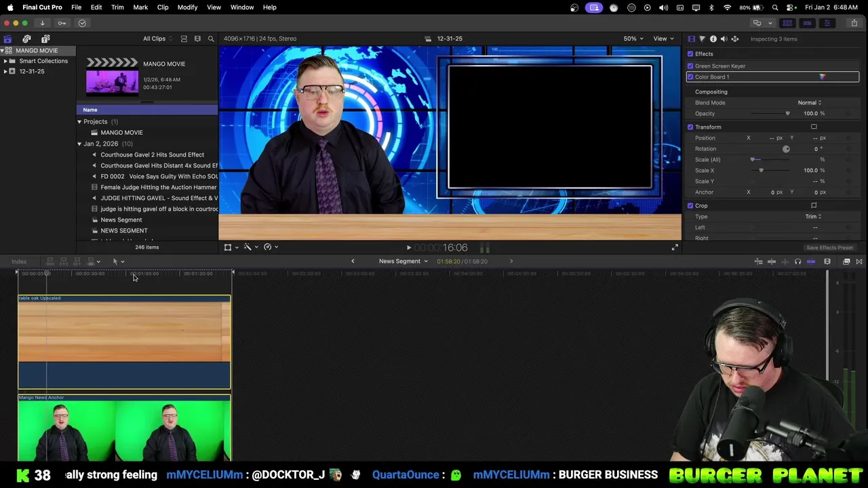The height and width of the screenshot is (488, 868).
Task: Open macOS Spotlight search icon
Action: (x=775, y=7)
